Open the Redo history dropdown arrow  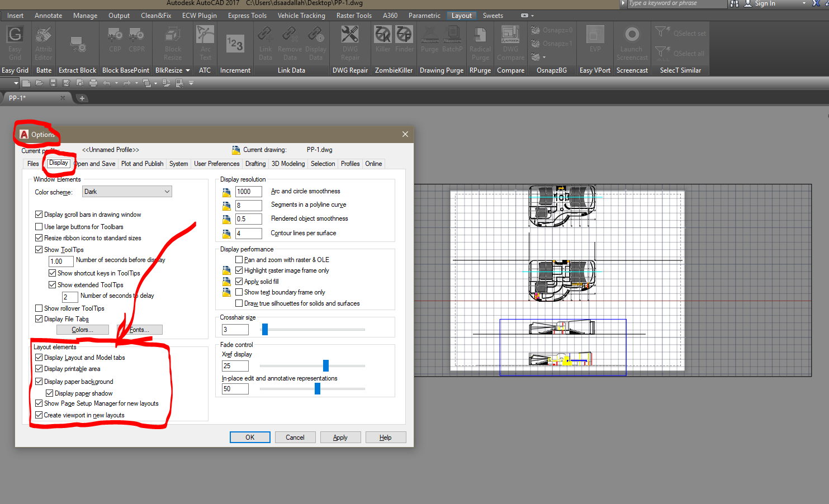136,83
